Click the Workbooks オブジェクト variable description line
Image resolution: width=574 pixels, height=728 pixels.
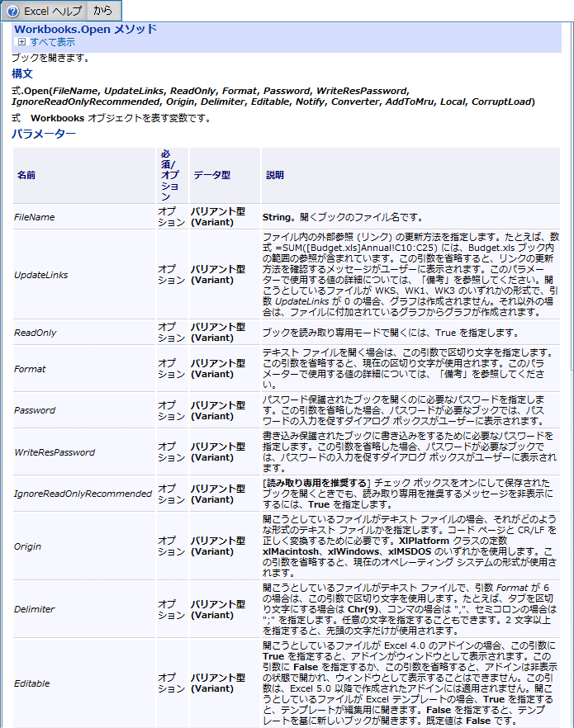point(111,118)
